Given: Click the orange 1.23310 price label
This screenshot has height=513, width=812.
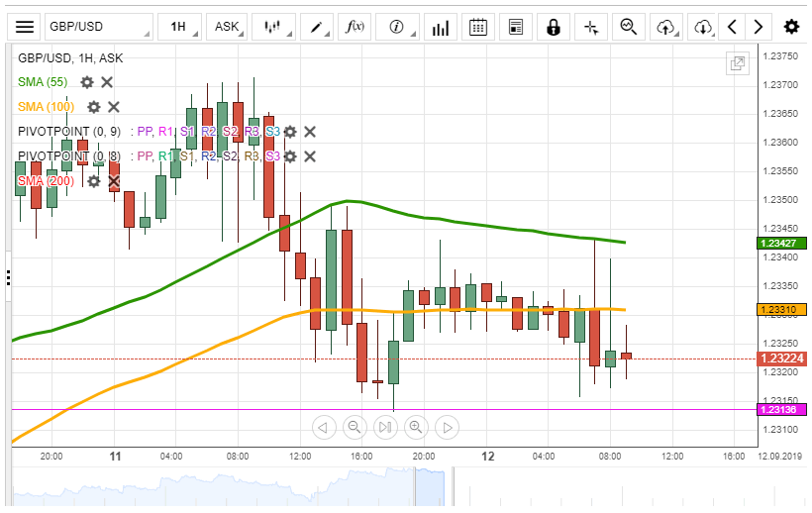Looking at the screenshot, I should (781, 310).
